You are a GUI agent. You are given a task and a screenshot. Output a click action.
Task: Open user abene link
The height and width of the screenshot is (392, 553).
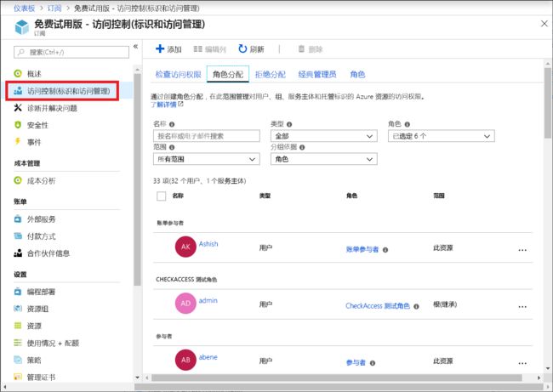pyautogui.click(x=208, y=357)
